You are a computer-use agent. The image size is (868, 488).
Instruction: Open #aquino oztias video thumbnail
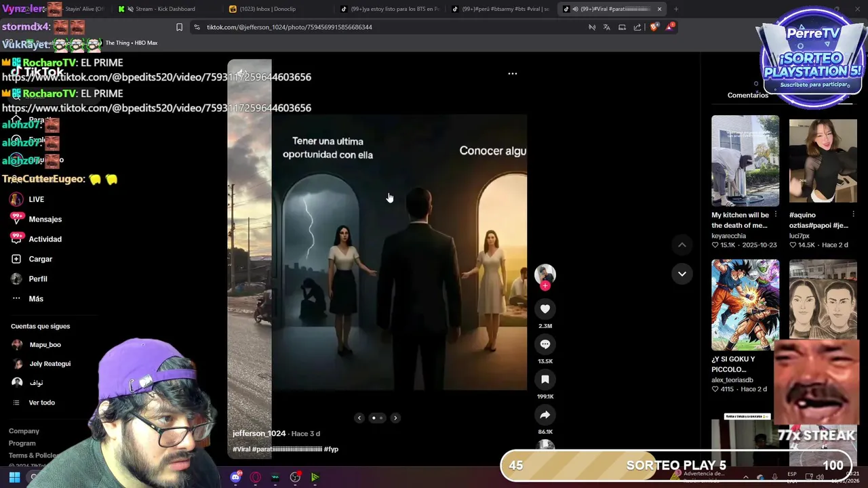(823, 161)
